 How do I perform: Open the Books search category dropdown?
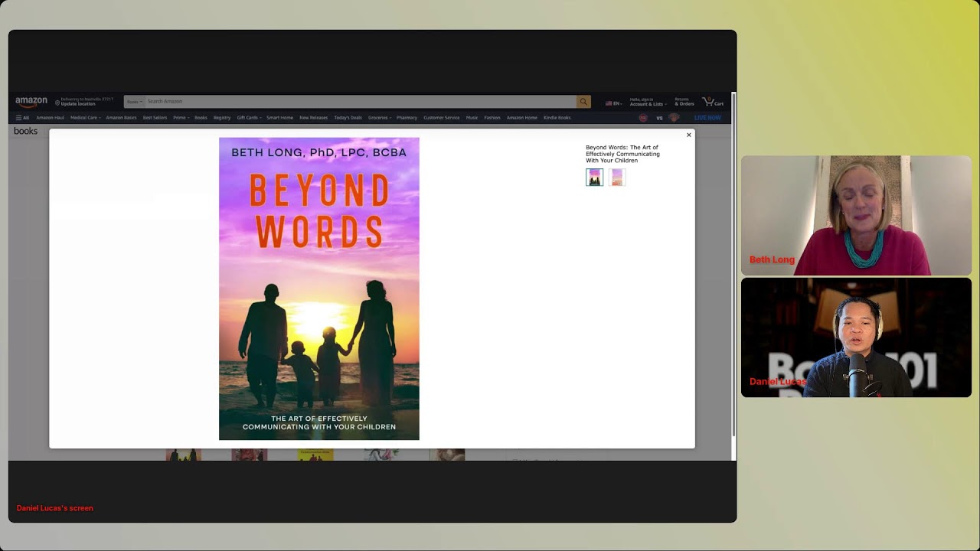tap(134, 102)
